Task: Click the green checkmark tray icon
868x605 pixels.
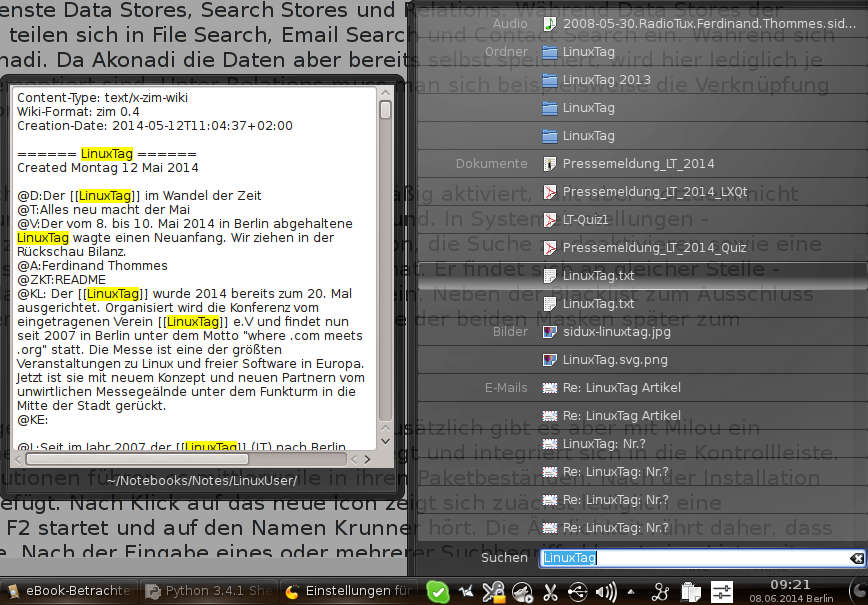Action: point(438,592)
